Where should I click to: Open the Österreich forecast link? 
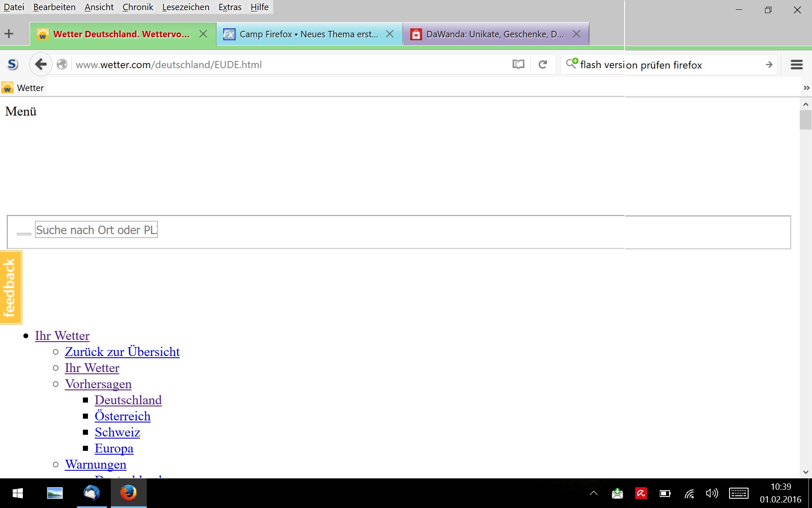pyautogui.click(x=122, y=416)
